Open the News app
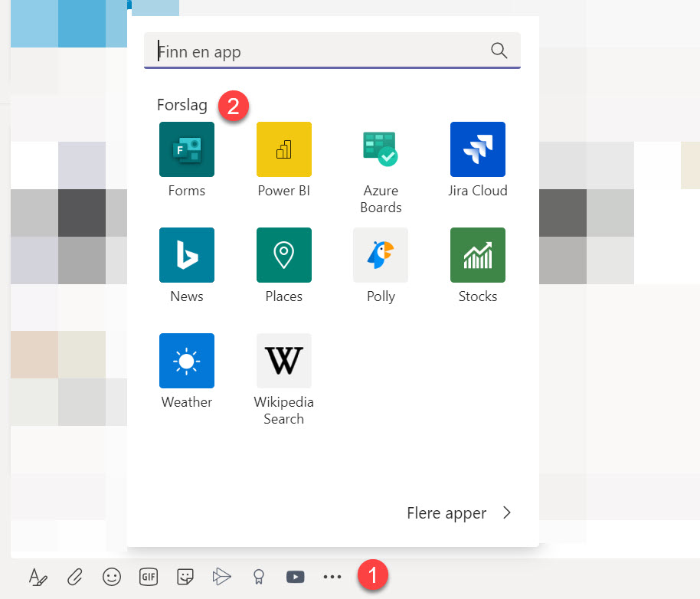Image resolution: width=700 pixels, height=599 pixels. (x=186, y=255)
